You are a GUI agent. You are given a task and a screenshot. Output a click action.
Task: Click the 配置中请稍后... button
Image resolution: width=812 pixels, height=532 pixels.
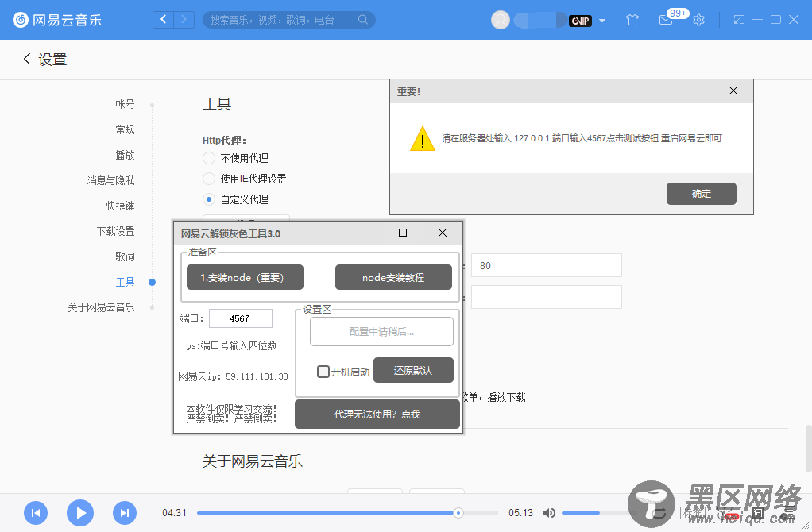click(x=381, y=332)
